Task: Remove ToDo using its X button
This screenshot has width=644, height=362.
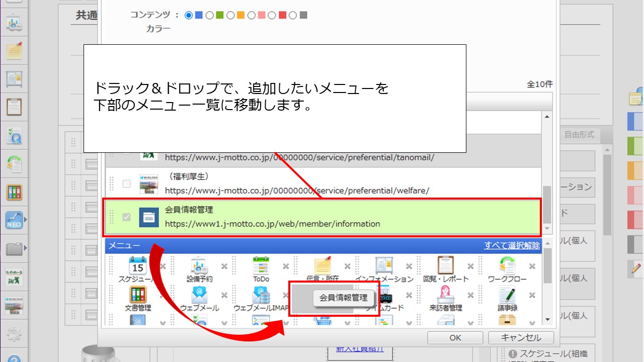Action: click(286, 266)
